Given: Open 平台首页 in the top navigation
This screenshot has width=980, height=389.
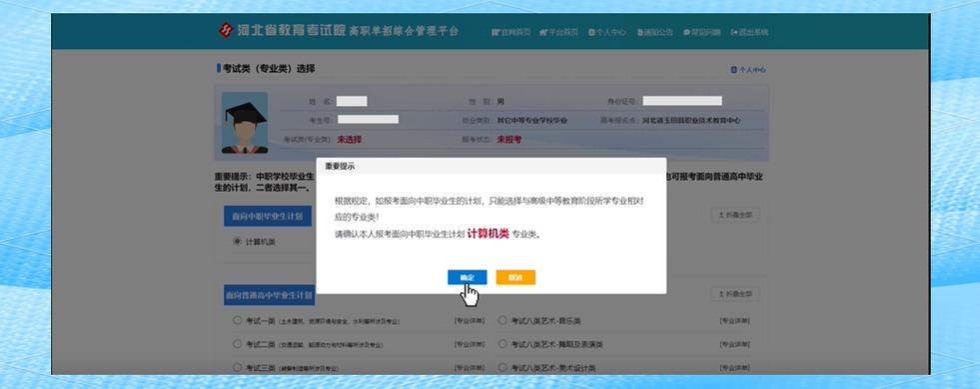Looking at the screenshot, I should pyautogui.click(x=558, y=32).
